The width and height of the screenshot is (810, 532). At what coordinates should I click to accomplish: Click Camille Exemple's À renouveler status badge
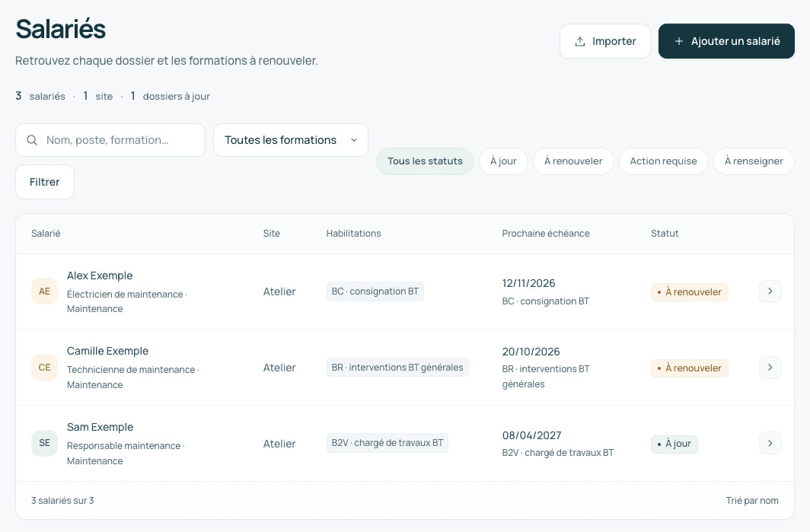pos(690,368)
